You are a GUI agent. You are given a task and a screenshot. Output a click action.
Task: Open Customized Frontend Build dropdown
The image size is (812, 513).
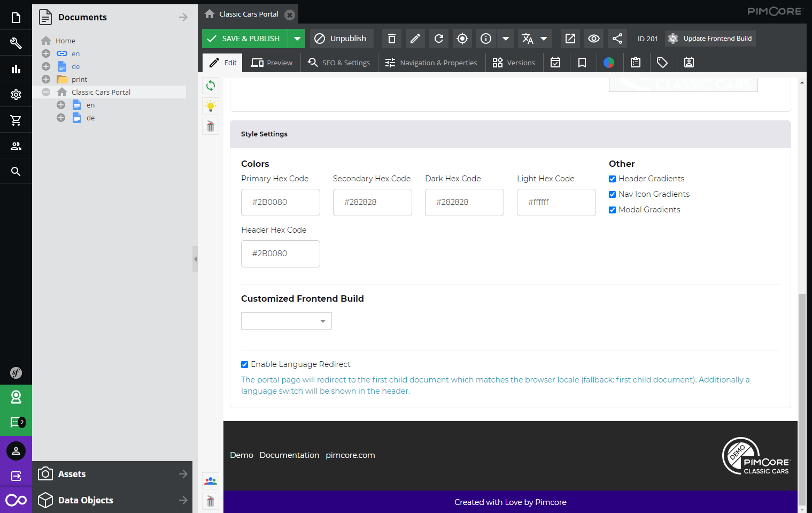(x=287, y=321)
